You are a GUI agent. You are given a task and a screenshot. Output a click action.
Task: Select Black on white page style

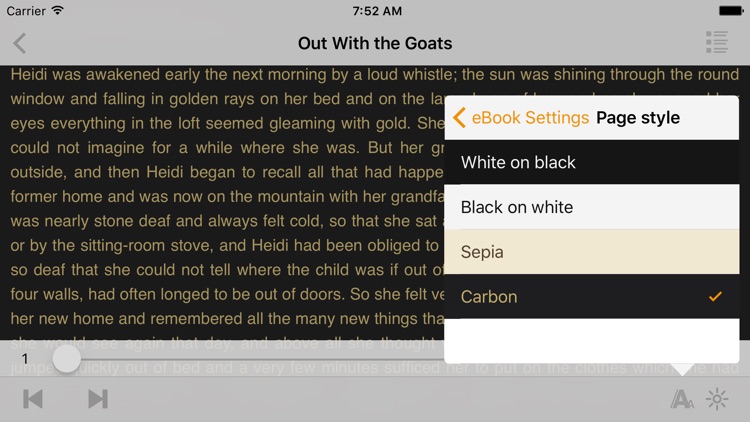coord(592,207)
